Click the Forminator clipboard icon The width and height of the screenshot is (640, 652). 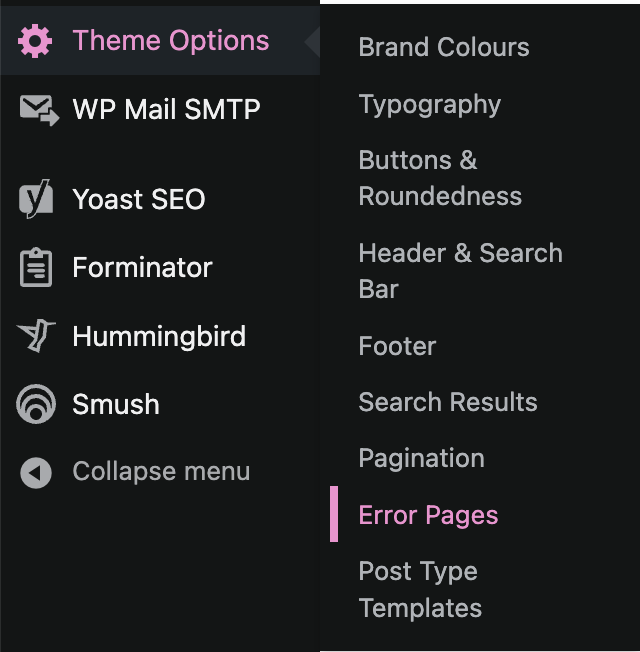(36, 268)
